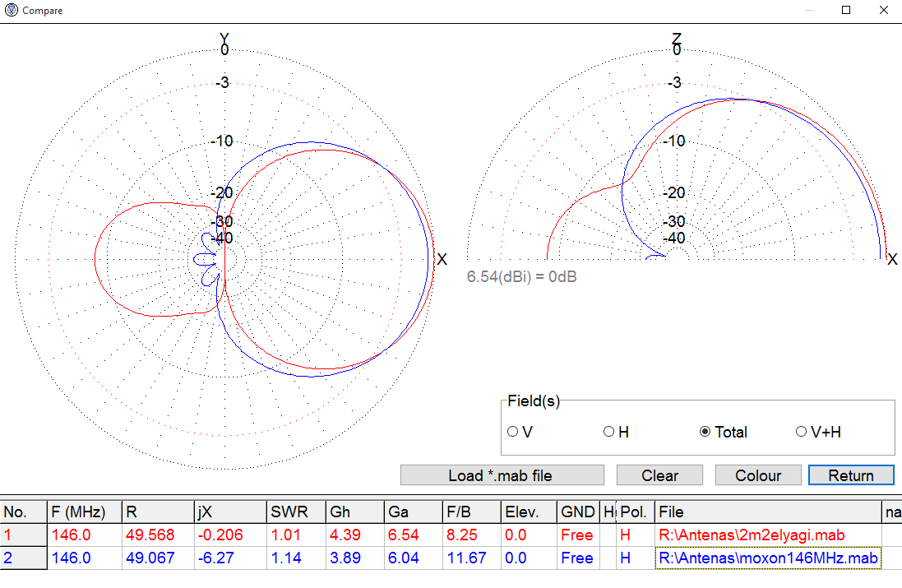Click blue row frequency 146.0 cell
Screen dimensions: 902x588
coord(85,558)
